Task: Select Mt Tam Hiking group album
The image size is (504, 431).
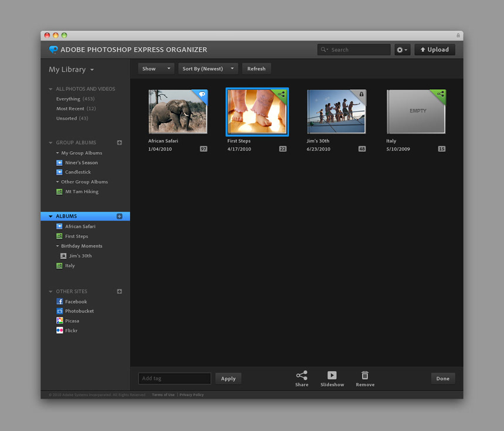Action: click(x=77, y=192)
